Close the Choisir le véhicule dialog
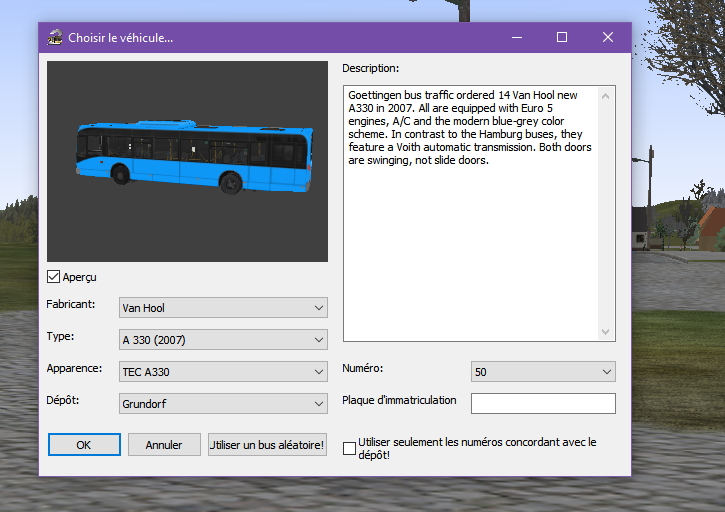The image size is (725, 512). pos(608,37)
